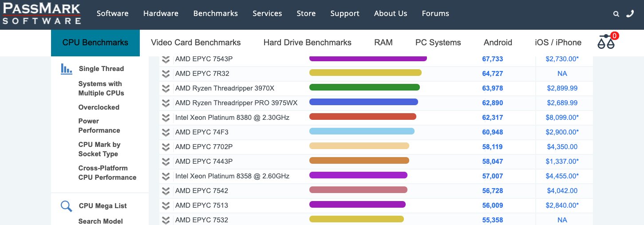Click the Single Thread bar chart icon

pyautogui.click(x=67, y=69)
